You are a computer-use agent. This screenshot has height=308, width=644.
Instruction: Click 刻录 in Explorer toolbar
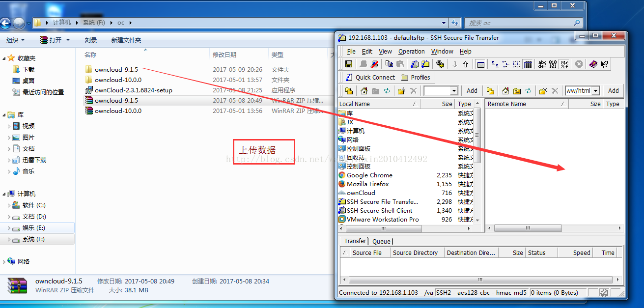91,40
